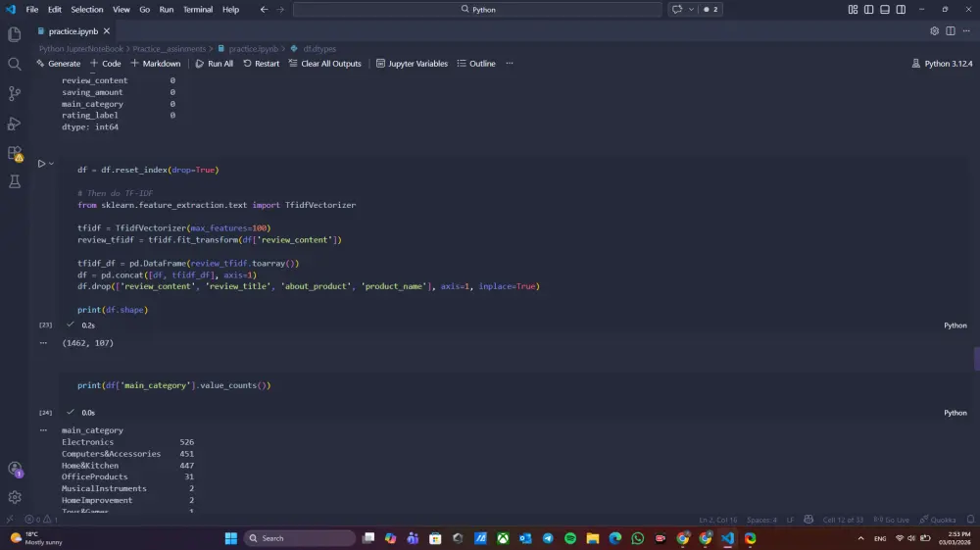This screenshot has width=980, height=550.
Task: Click the command center search box
Action: point(477,10)
